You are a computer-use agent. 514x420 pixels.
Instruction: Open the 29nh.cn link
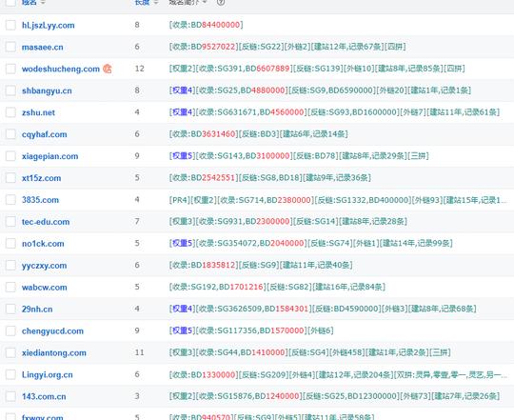tap(37, 310)
